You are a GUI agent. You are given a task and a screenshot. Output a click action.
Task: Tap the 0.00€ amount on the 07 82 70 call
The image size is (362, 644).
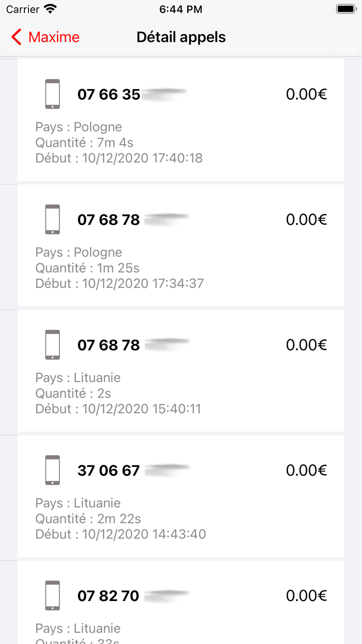[306, 595]
